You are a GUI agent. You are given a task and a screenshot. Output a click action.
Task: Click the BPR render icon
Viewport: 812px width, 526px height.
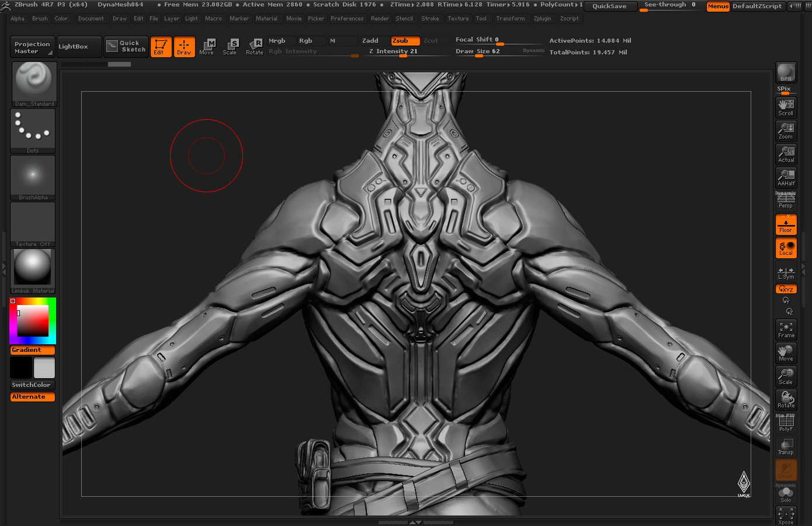tap(786, 72)
